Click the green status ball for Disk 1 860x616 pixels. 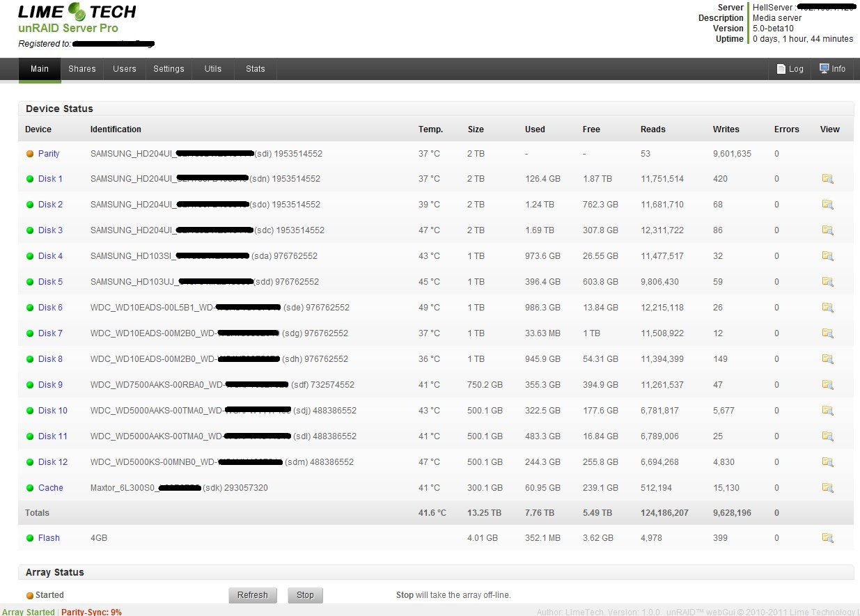pyautogui.click(x=30, y=179)
